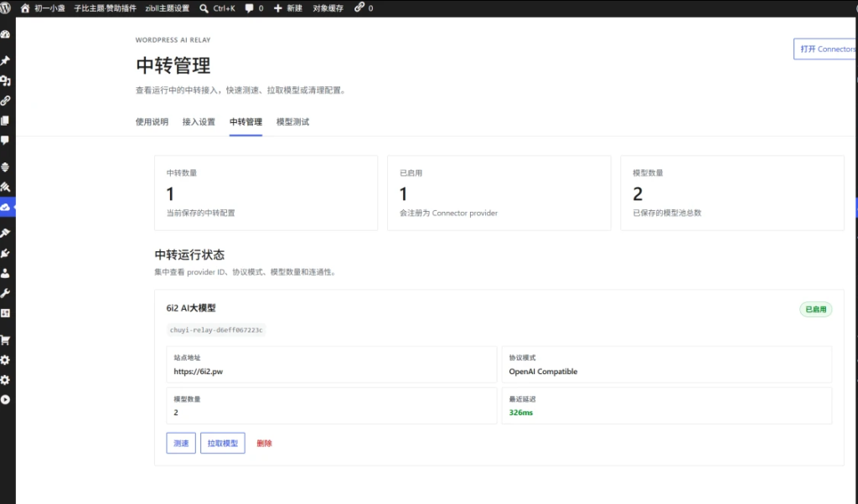Open 对象缓存 admin bar item
Image resolution: width=858 pixels, height=504 pixels.
(x=328, y=8)
